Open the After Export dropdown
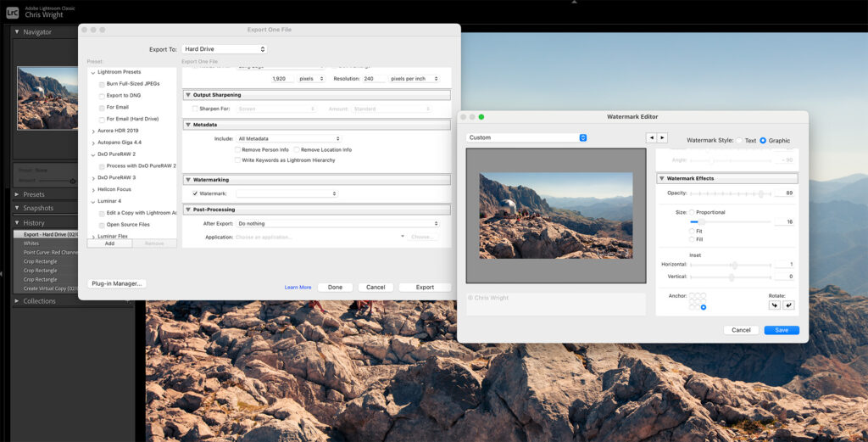 pyautogui.click(x=337, y=223)
